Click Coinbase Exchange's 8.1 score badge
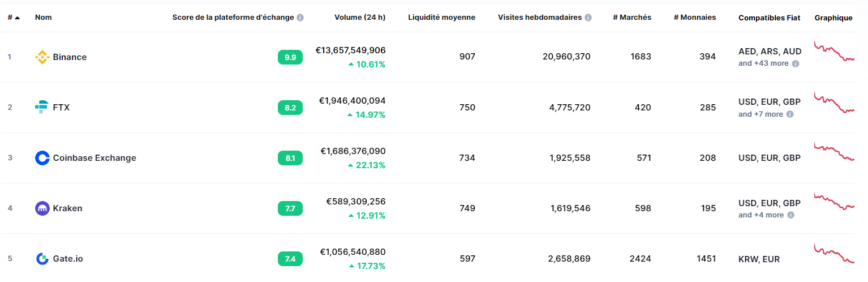 click(x=290, y=158)
